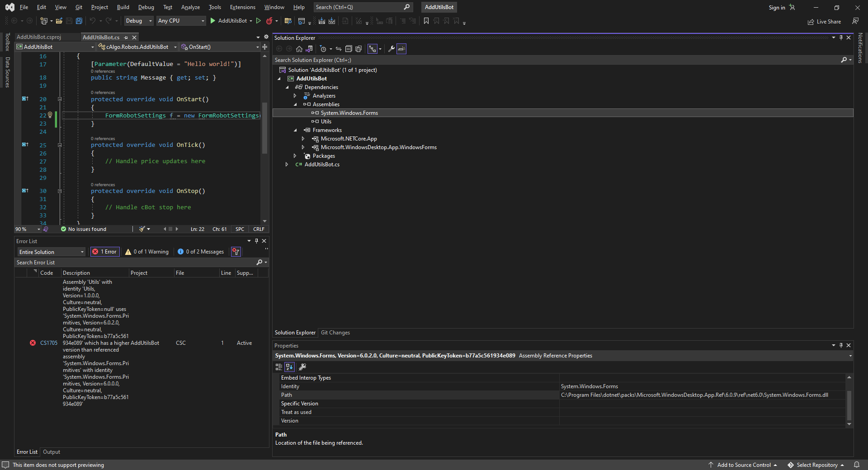The image size is (868, 470).
Task: Expand the AddUtilsBot.cs tree node
Action: (x=287, y=164)
